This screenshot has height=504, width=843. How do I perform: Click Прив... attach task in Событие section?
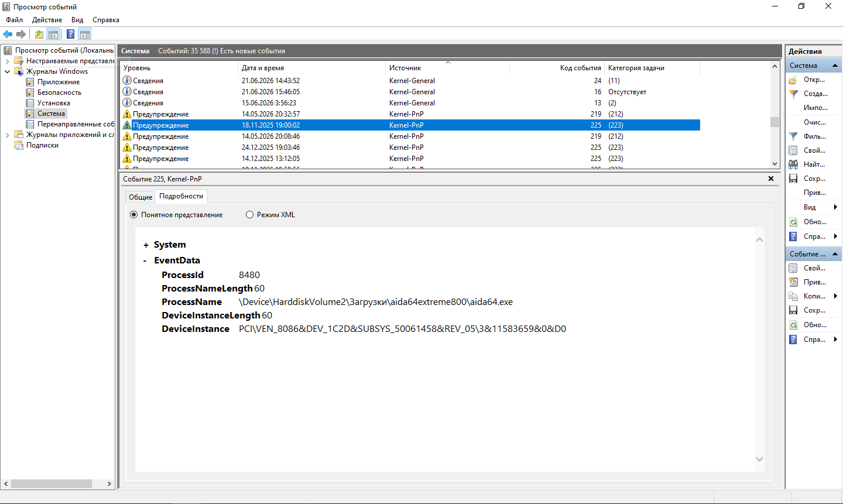point(814,282)
